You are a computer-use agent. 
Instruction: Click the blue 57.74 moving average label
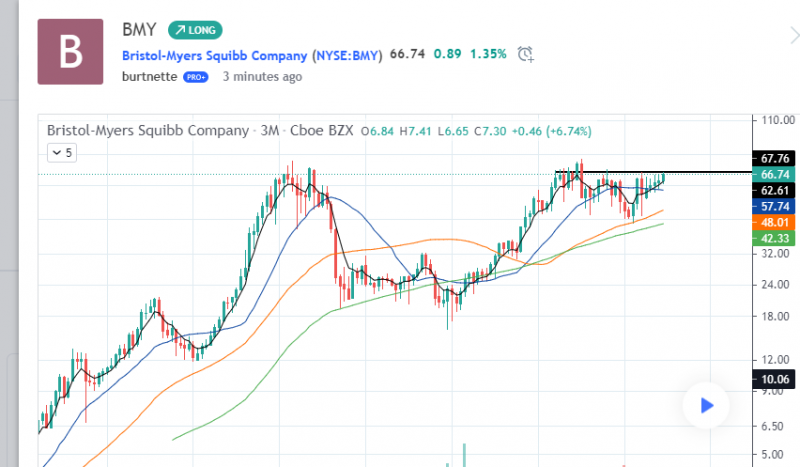click(x=775, y=205)
